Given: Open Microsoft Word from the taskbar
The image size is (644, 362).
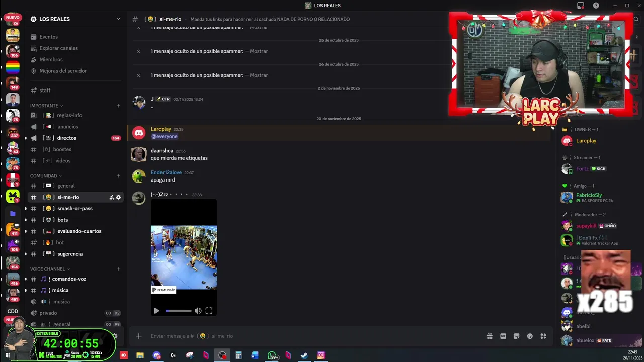Looking at the screenshot, I should tap(255, 355).
